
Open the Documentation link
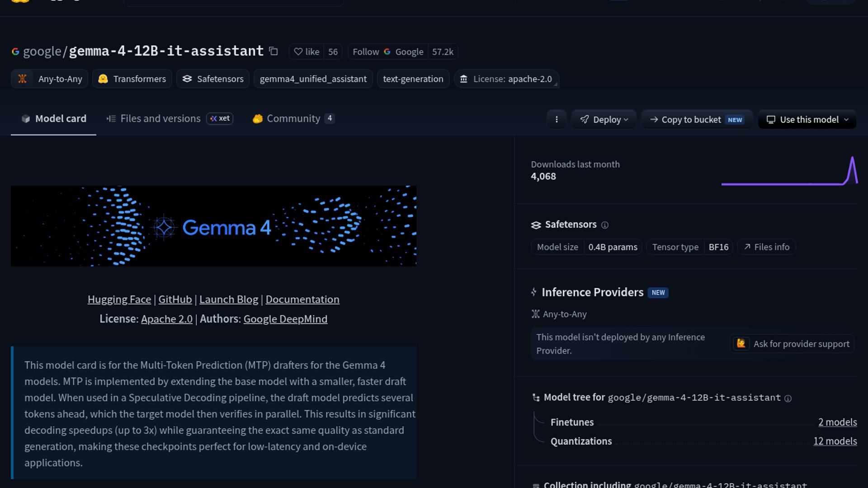(x=302, y=299)
